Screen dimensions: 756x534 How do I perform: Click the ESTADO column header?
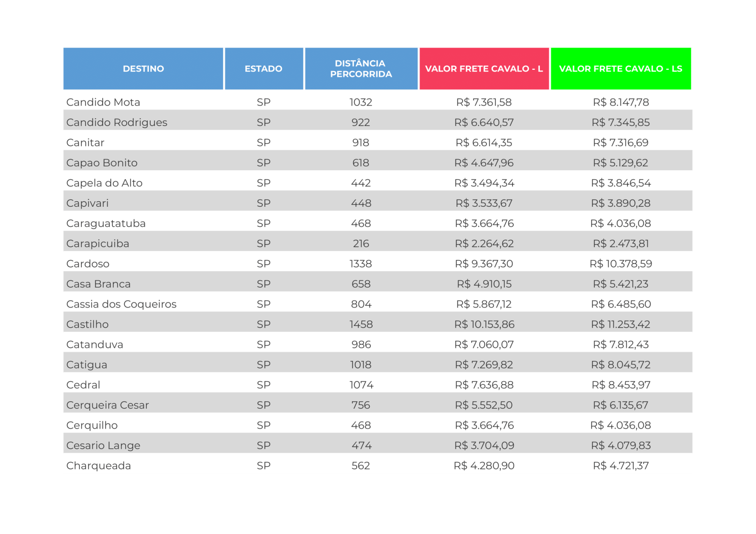(263, 69)
